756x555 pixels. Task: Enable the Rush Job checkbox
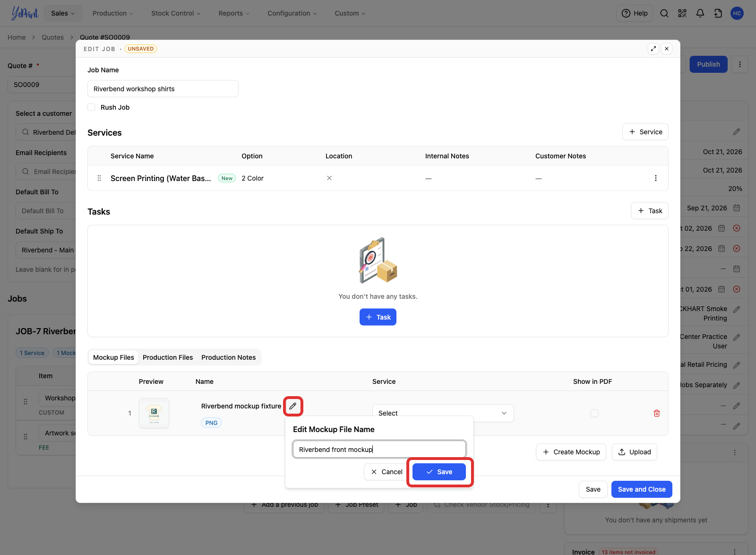coord(91,107)
